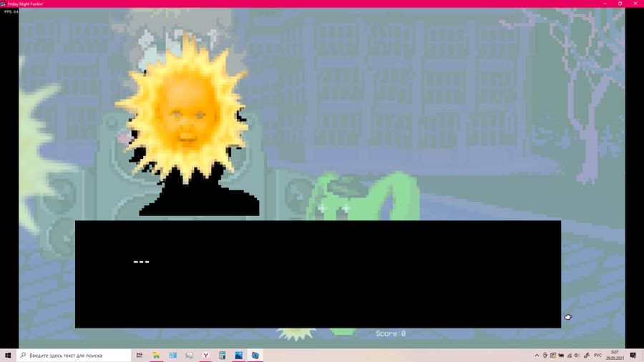Open the clock and date flyout
This screenshot has height=362, width=644.
point(615,356)
